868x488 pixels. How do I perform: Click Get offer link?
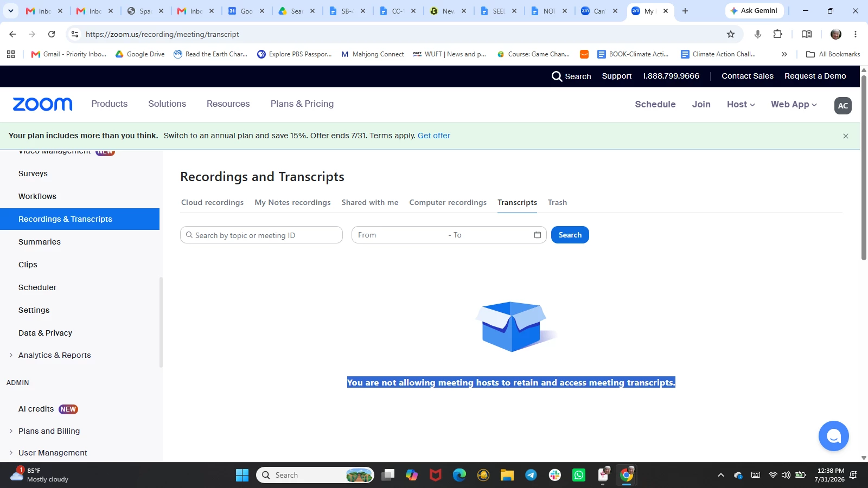[434, 136]
